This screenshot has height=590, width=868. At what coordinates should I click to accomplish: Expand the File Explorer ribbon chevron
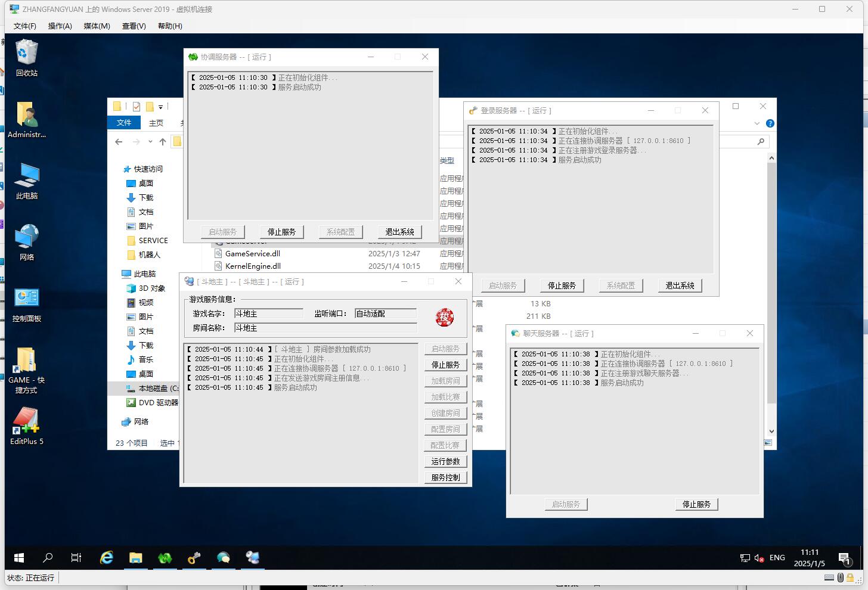coord(757,123)
